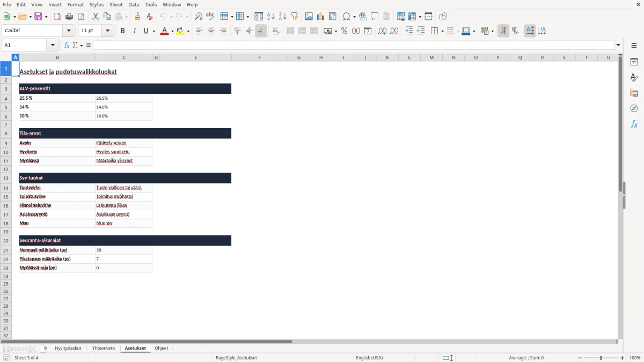This screenshot has height=362, width=644.
Task: Open the font size dropdown arrow
Action: tap(108, 31)
